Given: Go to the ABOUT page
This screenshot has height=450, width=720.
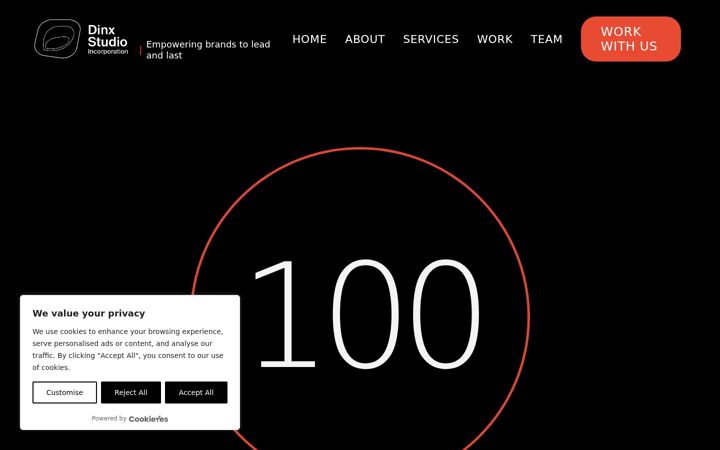Looking at the screenshot, I should [365, 39].
